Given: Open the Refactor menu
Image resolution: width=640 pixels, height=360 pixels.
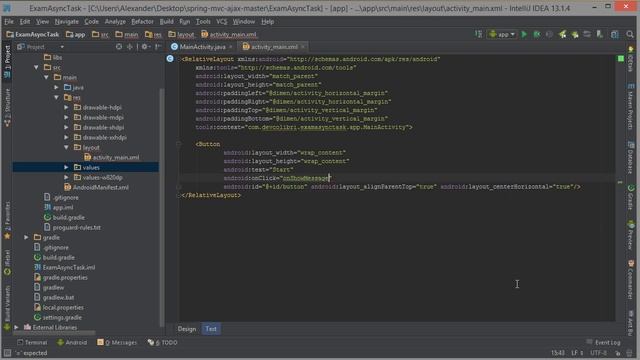Looking at the screenshot, I should (142, 22).
